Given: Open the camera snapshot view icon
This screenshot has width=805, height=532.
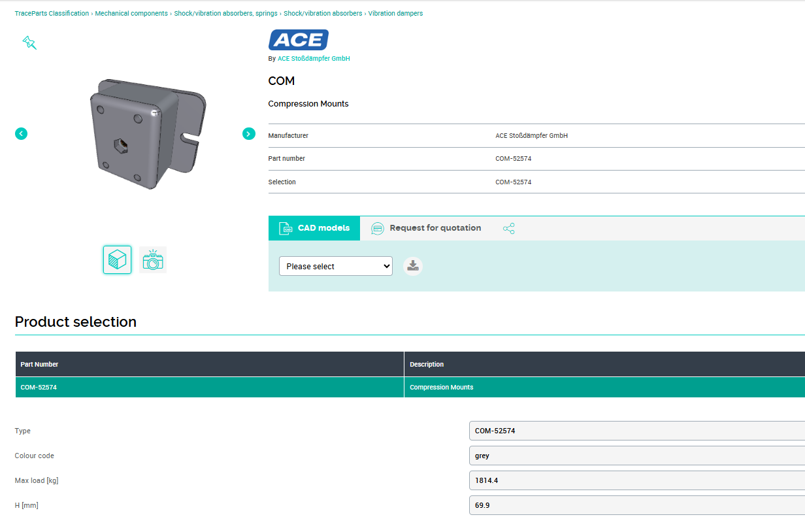Looking at the screenshot, I should coord(152,259).
